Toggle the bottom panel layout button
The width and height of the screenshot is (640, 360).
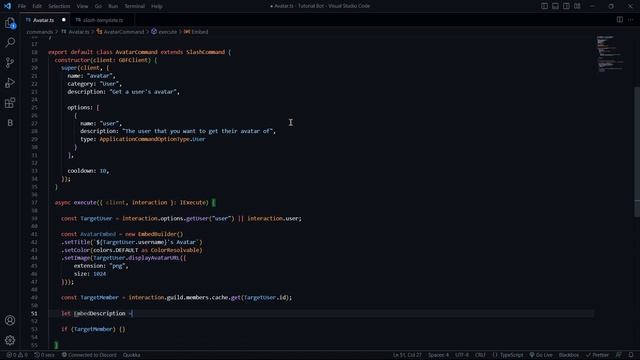(556, 6)
